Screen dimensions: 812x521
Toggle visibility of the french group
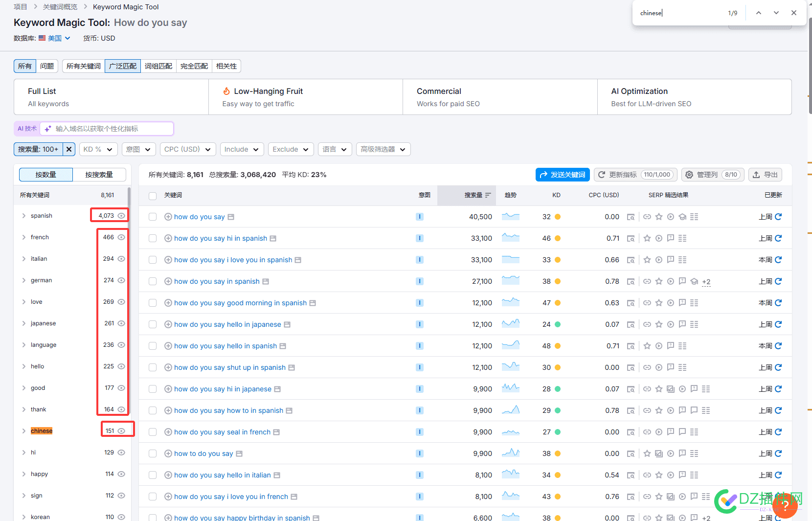[x=121, y=237]
